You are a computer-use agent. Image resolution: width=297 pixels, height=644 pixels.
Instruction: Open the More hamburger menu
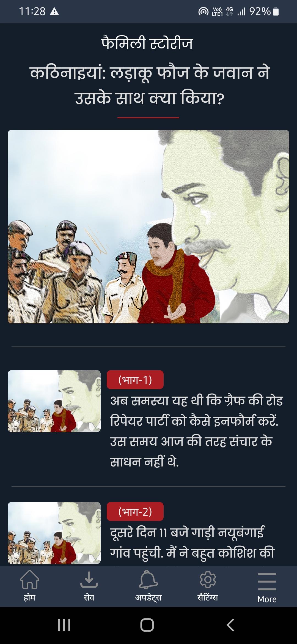pos(267,581)
